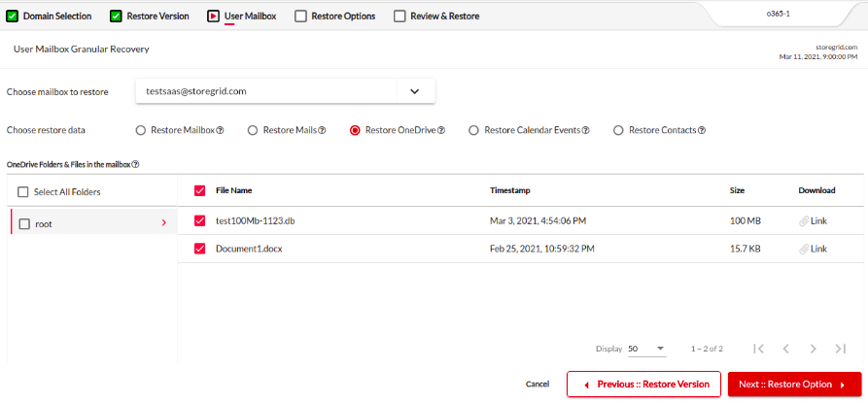
Task: Open the Review & Restore step
Action: click(436, 17)
